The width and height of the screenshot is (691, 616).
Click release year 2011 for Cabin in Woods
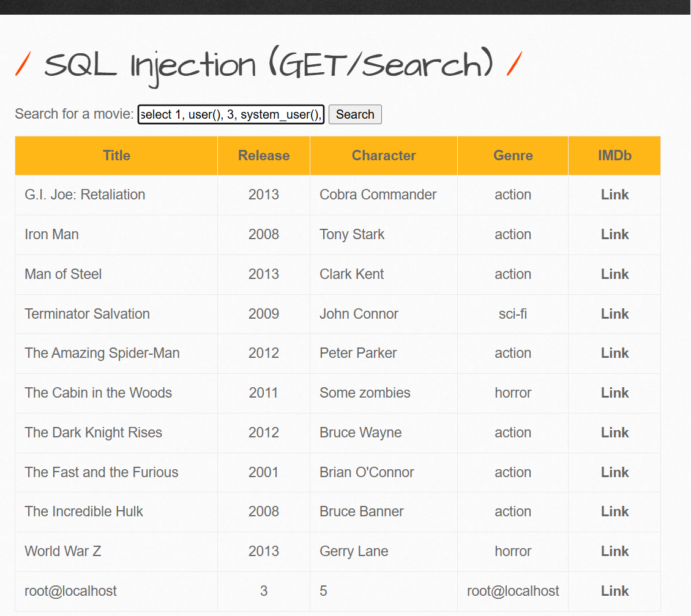[264, 393]
